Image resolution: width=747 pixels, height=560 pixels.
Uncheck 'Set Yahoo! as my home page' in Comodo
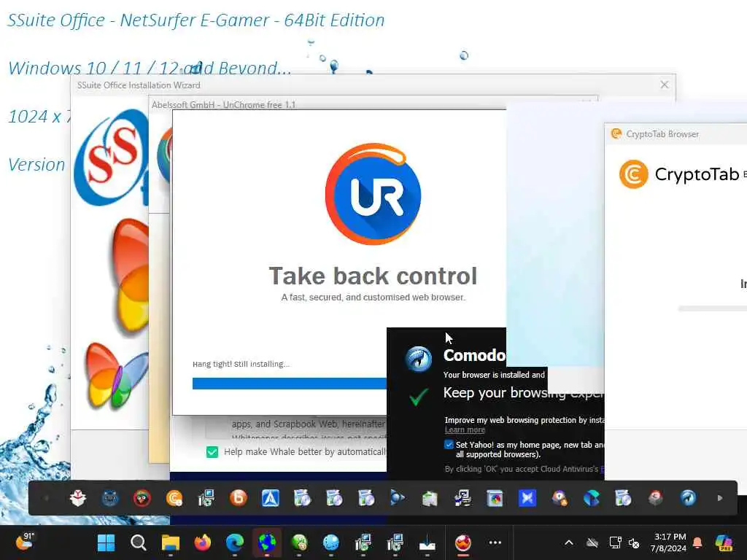(449, 445)
